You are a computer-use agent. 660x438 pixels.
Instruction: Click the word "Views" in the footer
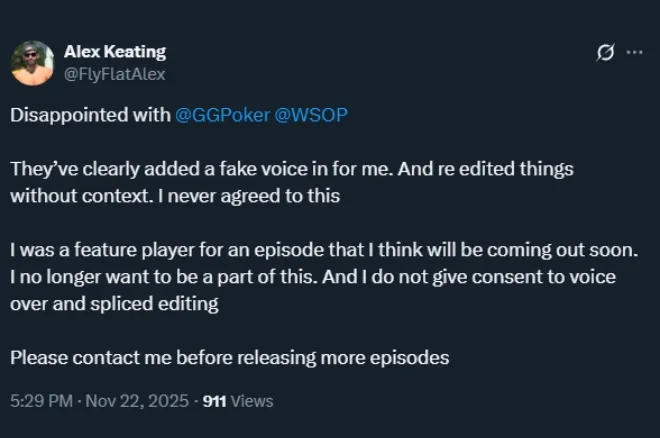(251, 401)
